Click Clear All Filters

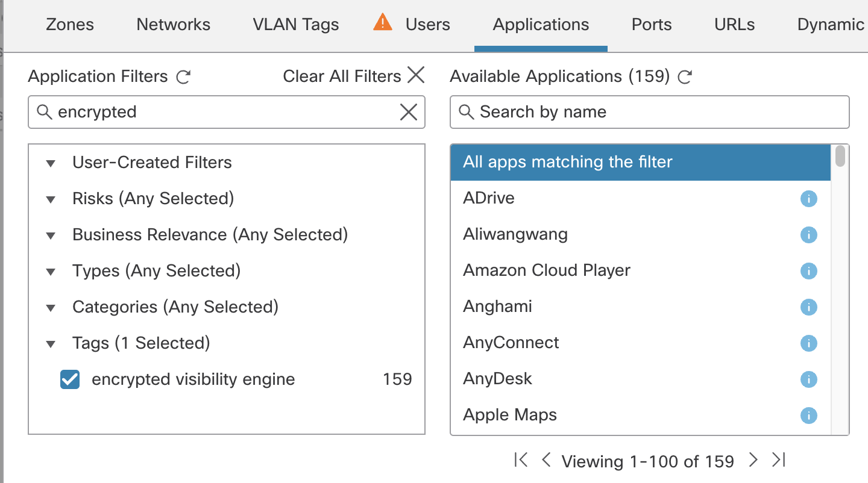354,76
